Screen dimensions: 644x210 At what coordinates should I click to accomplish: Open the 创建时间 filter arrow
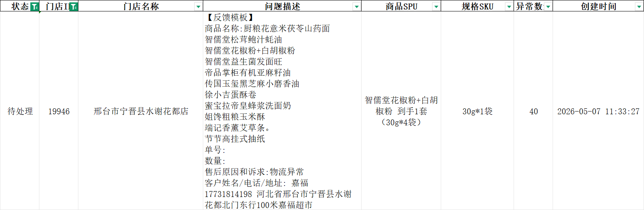[639, 7]
